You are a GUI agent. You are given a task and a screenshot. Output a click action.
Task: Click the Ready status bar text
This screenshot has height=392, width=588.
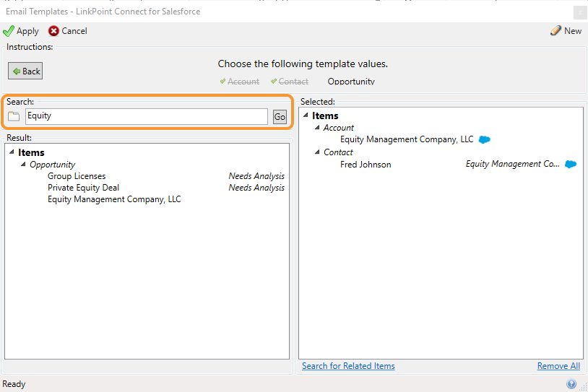(14, 384)
